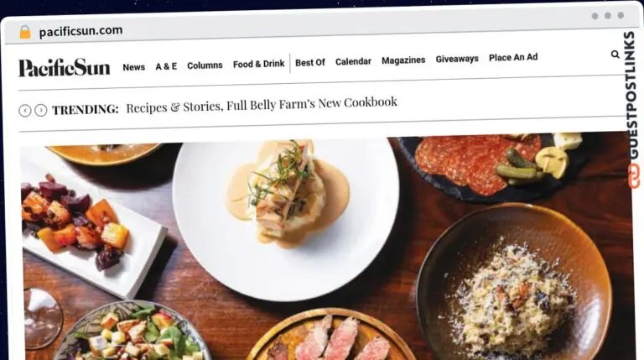Screen dimensions: 644x360
Task: Click the orange padlock security icon
Action: pos(25,32)
